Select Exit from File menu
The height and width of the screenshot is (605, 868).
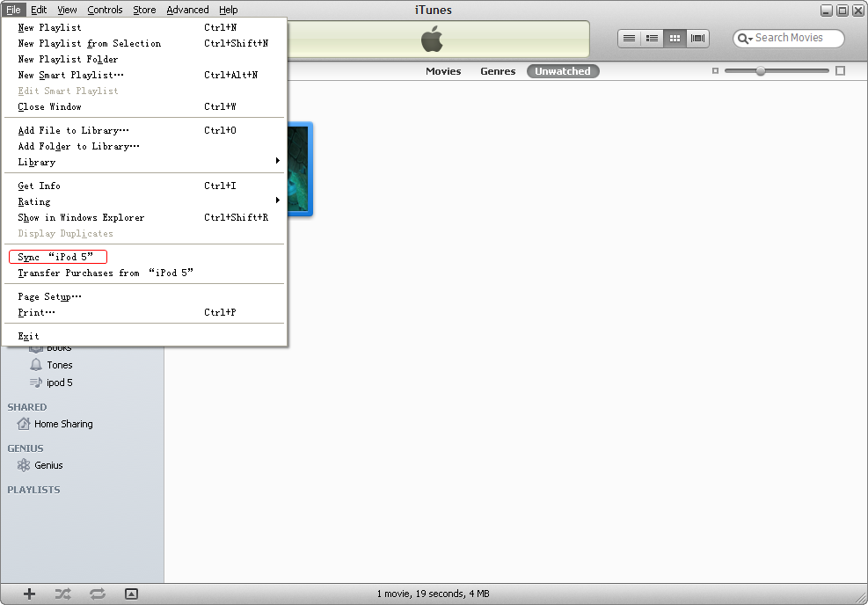point(144,336)
